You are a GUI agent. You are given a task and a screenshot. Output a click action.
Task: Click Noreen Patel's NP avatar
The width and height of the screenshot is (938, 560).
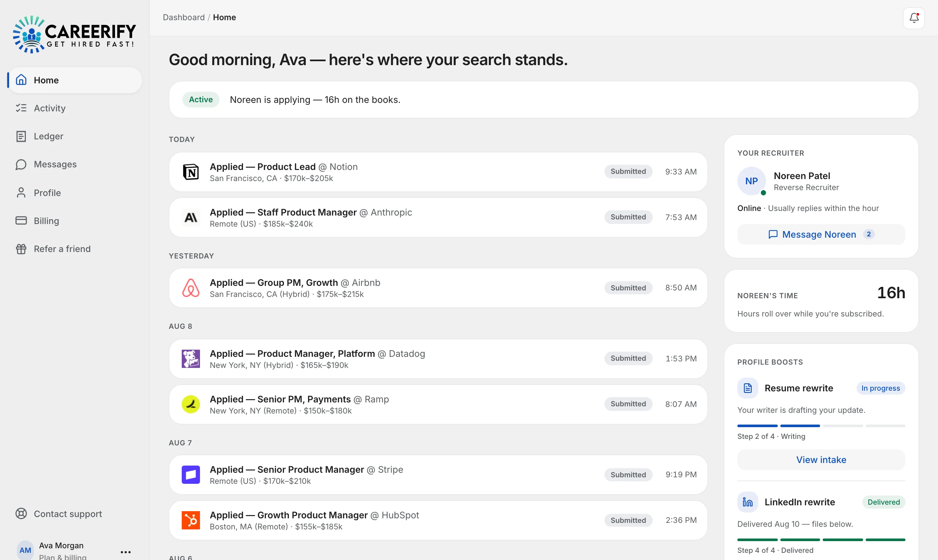pos(751,181)
